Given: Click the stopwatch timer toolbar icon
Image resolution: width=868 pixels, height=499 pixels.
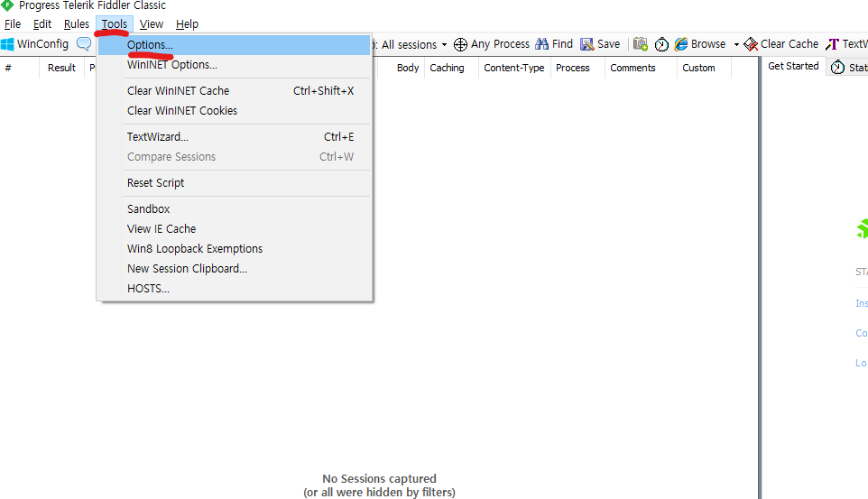Looking at the screenshot, I should pyautogui.click(x=661, y=44).
